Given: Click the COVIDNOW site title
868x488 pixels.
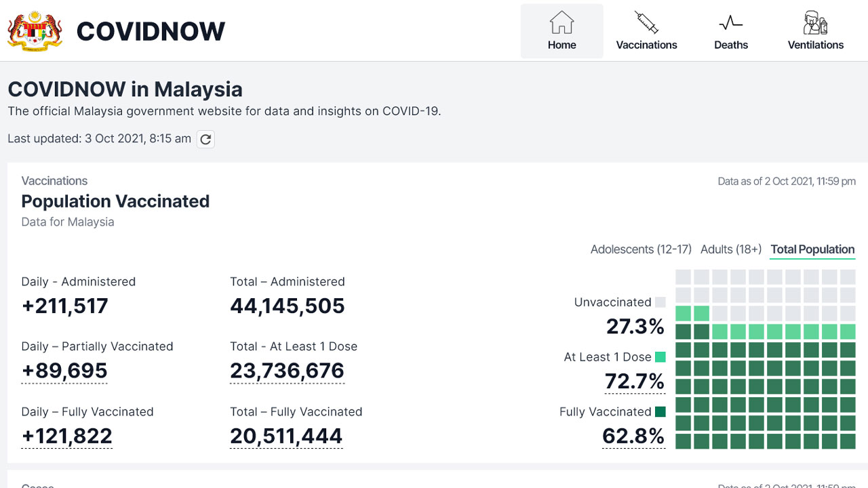Looking at the screenshot, I should [151, 31].
